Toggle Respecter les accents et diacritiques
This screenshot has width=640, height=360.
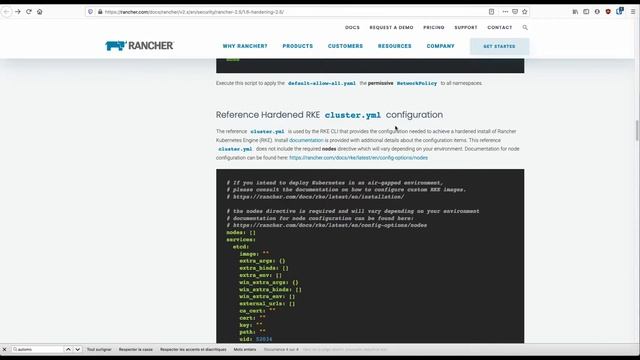coord(193,349)
